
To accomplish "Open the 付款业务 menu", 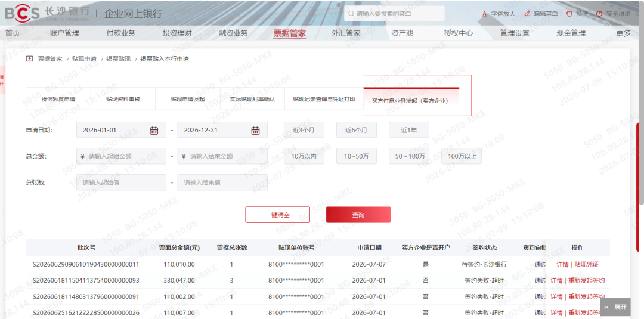I will coord(120,33).
